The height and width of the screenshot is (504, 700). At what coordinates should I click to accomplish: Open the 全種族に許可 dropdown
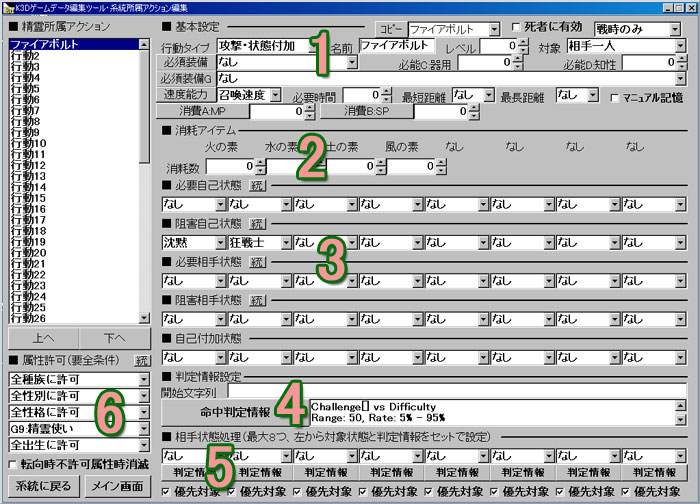[x=144, y=380]
